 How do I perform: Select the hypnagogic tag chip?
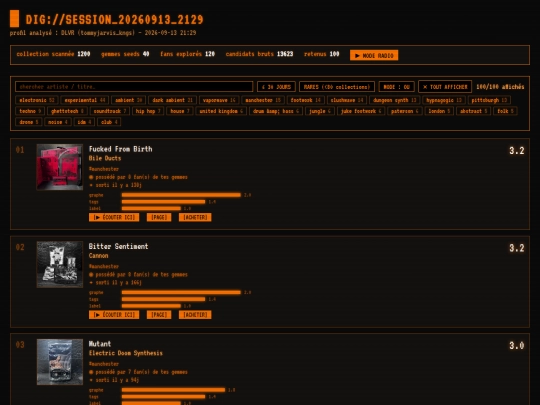(444, 100)
